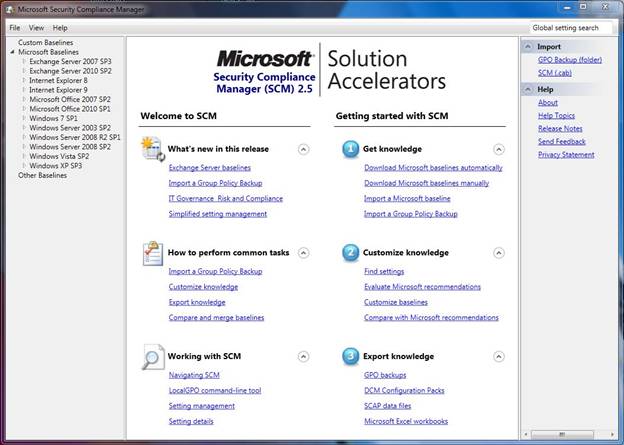Open Microsoft Excel workbooks link
The height and width of the screenshot is (445, 624).
[406, 422]
